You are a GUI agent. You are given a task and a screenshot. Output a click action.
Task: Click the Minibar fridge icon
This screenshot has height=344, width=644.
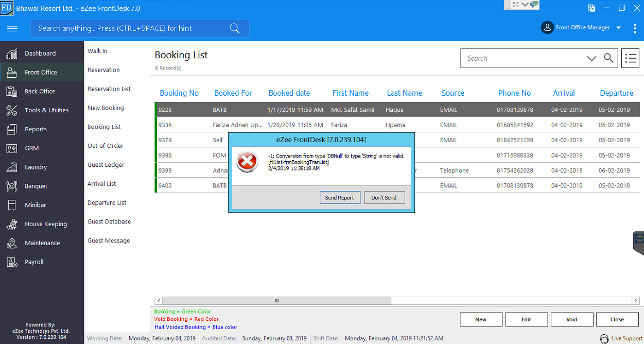tap(12, 205)
